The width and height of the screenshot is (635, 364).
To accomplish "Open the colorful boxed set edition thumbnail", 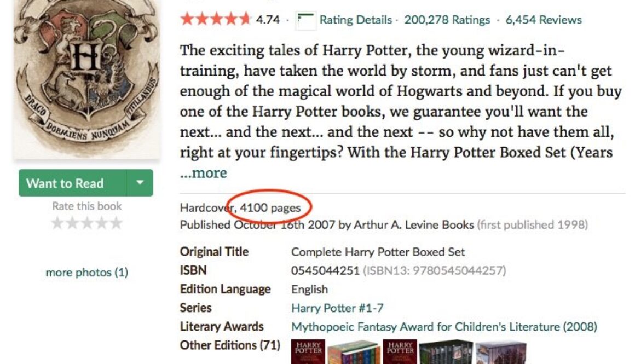I will click(353, 353).
